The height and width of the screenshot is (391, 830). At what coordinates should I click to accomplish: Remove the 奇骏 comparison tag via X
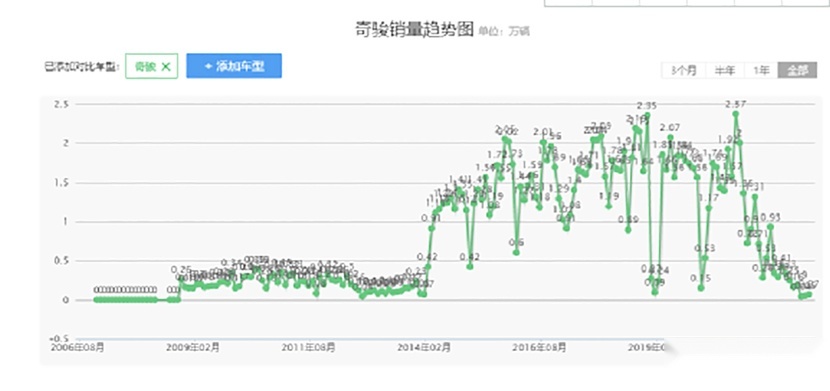click(166, 66)
